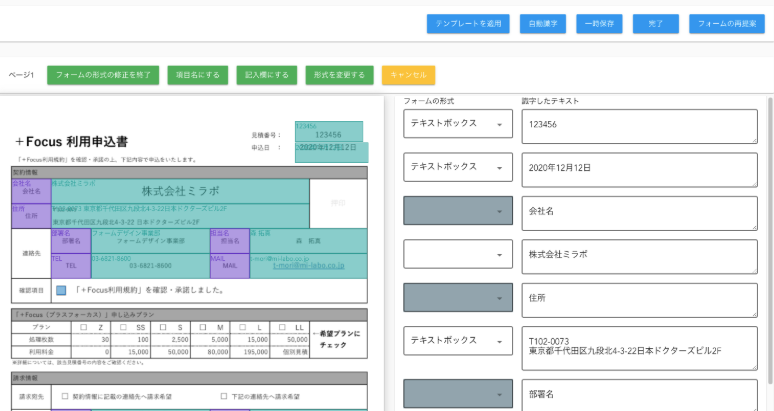Open the form type dropdown beside 2020年12月12日
Viewport: 774px width, 411px height.
point(457,168)
